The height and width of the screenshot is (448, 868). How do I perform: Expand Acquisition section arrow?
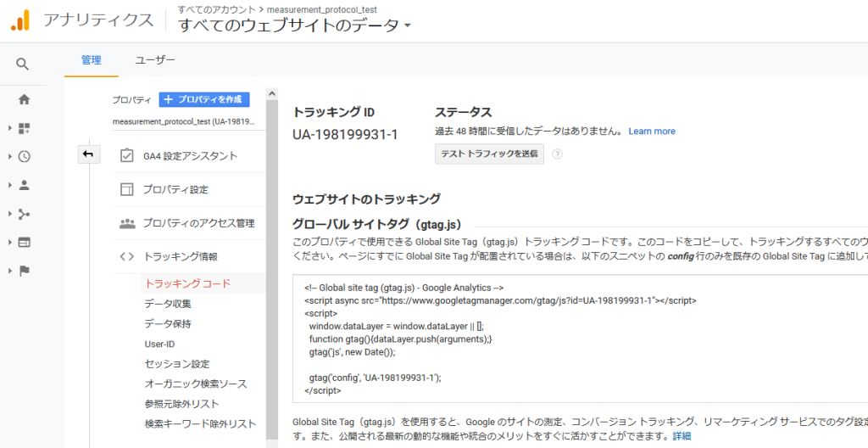pyautogui.click(x=10, y=214)
